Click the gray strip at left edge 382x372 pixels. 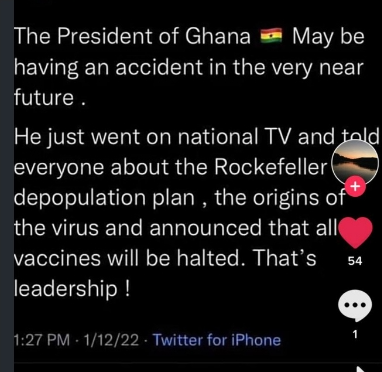[7, 186]
